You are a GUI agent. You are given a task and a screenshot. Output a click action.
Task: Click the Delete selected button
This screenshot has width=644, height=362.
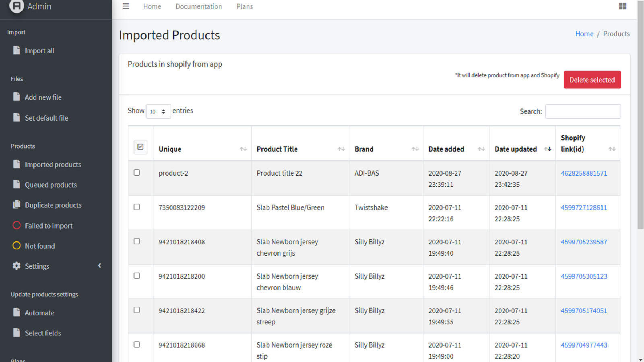coord(592,79)
